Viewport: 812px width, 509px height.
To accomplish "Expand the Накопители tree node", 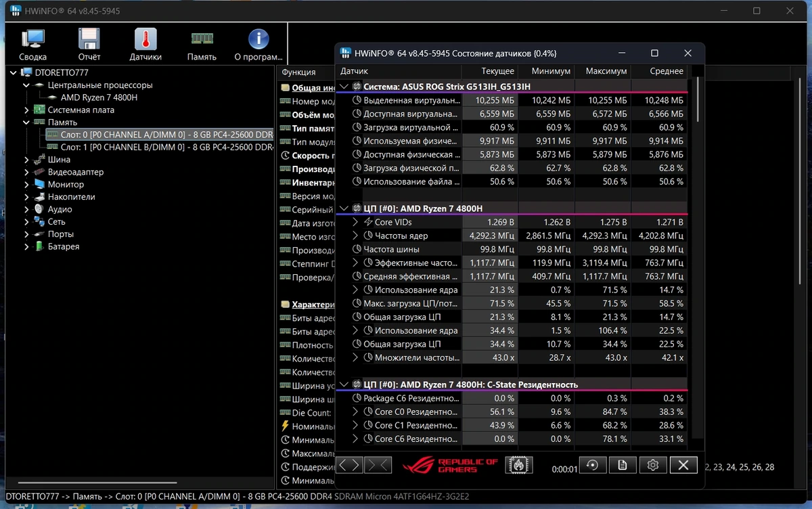I will point(26,197).
